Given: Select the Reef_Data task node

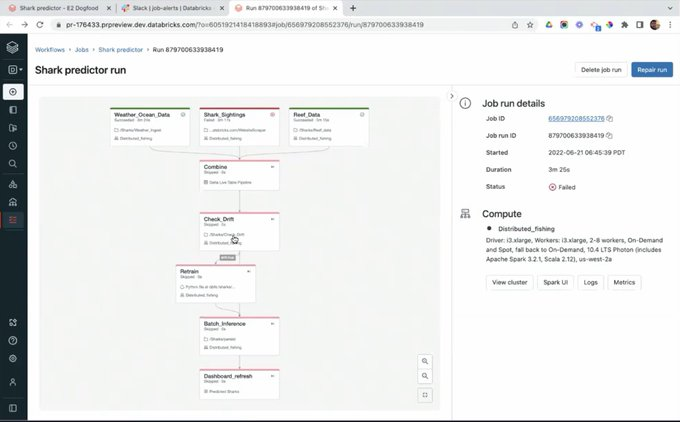Looking at the screenshot, I should click(x=329, y=127).
